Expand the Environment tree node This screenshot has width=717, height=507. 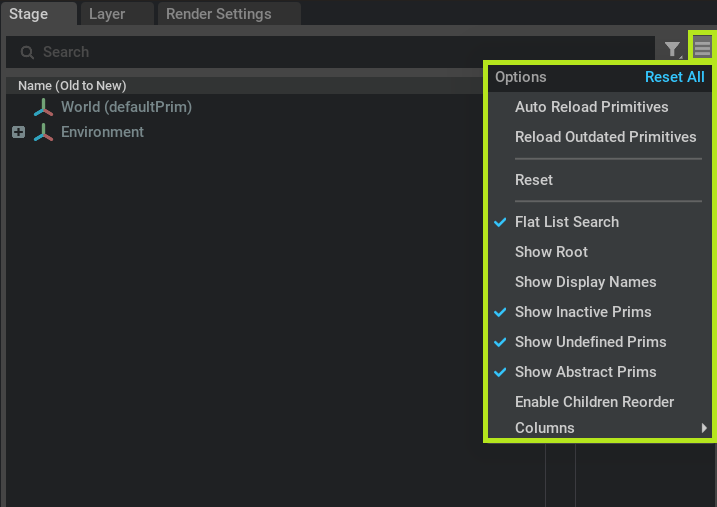coord(18,132)
